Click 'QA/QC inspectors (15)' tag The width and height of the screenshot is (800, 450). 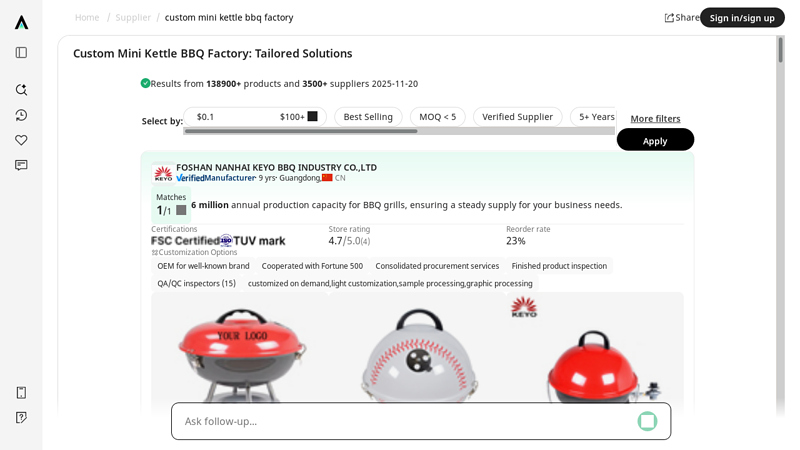tap(196, 283)
